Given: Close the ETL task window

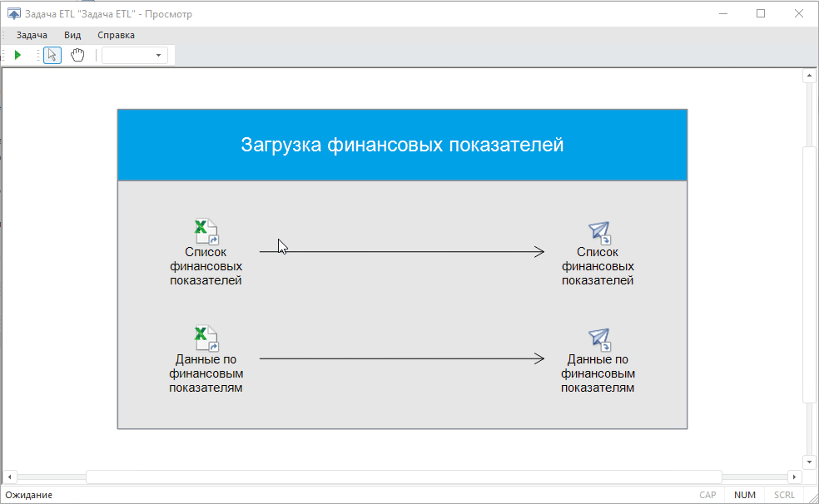Looking at the screenshot, I should (x=799, y=13).
